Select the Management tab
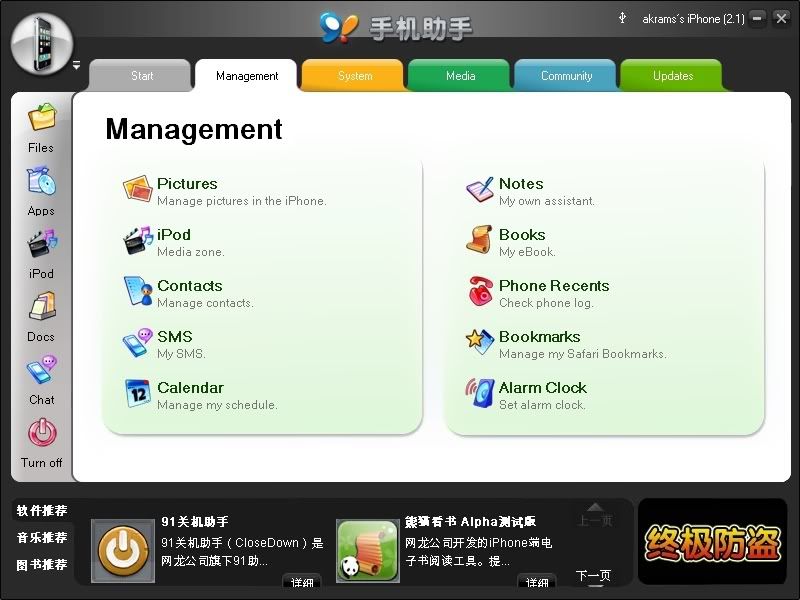 coord(247,76)
